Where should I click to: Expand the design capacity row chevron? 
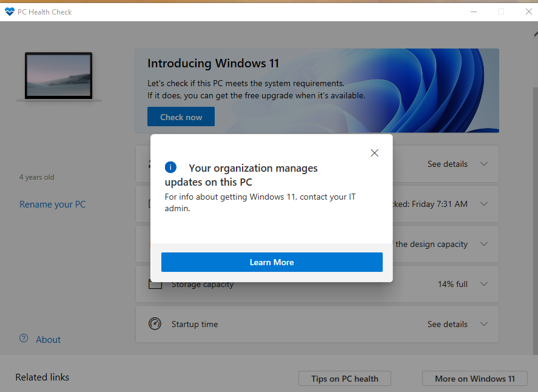click(484, 244)
